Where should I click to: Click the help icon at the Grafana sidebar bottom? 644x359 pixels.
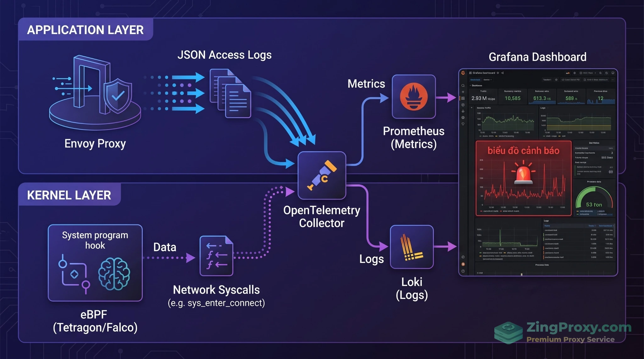pyautogui.click(x=463, y=271)
